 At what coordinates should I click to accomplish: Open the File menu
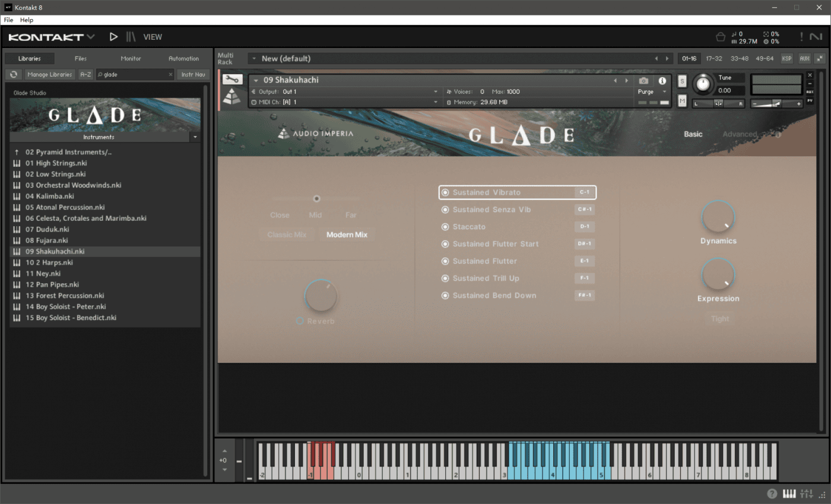coord(8,20)
